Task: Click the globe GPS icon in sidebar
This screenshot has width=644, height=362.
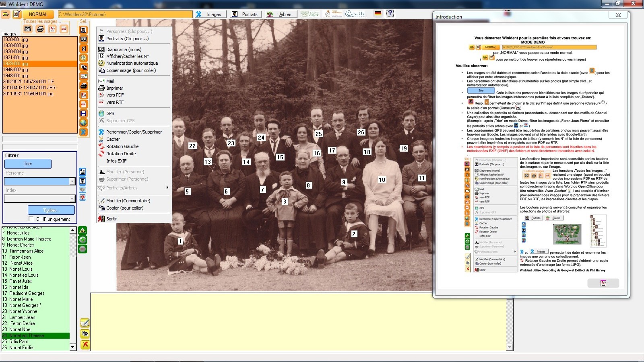Action: [83, 123]
